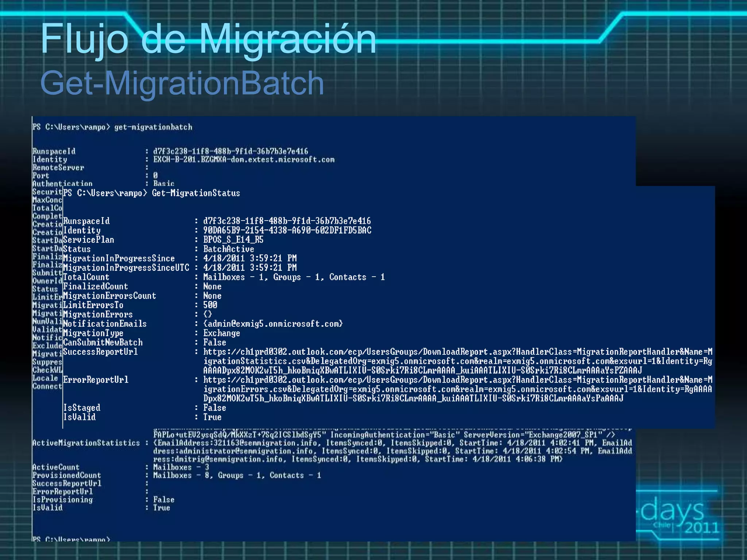Viewport: 747px width, 560px height.
Task: Click the 'RemoteServer' label
Action: click(x=58, y=168)
